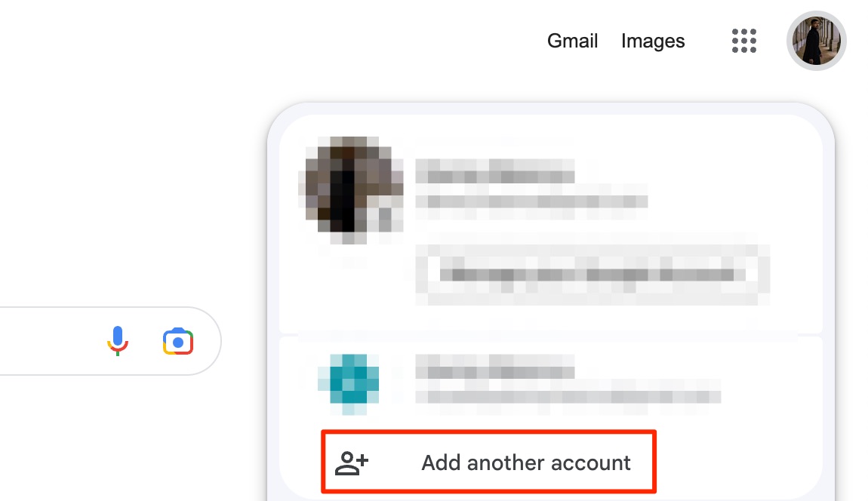Click the blurred email of second account
868x501 pixels.
point(568,396)
